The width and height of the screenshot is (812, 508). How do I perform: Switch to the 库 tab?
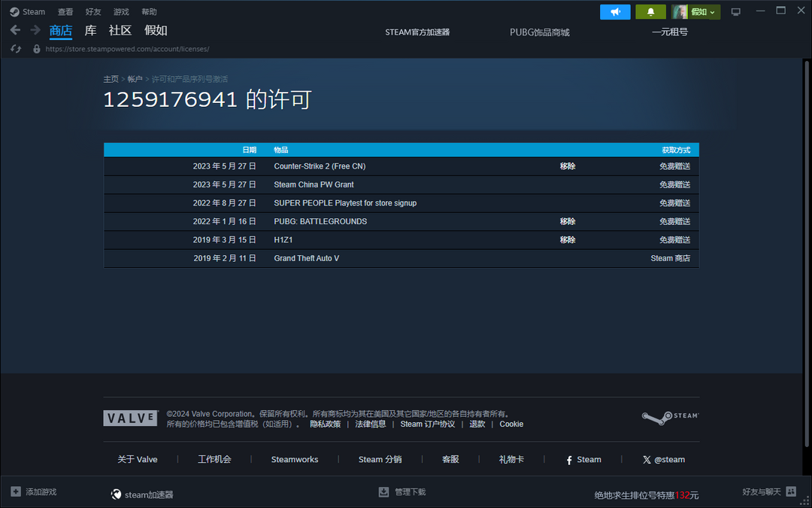point(91,31)
